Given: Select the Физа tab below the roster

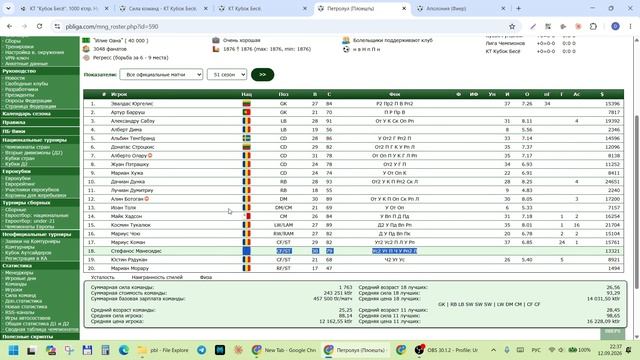Looking at the screenshot, I should pos(206,277).
